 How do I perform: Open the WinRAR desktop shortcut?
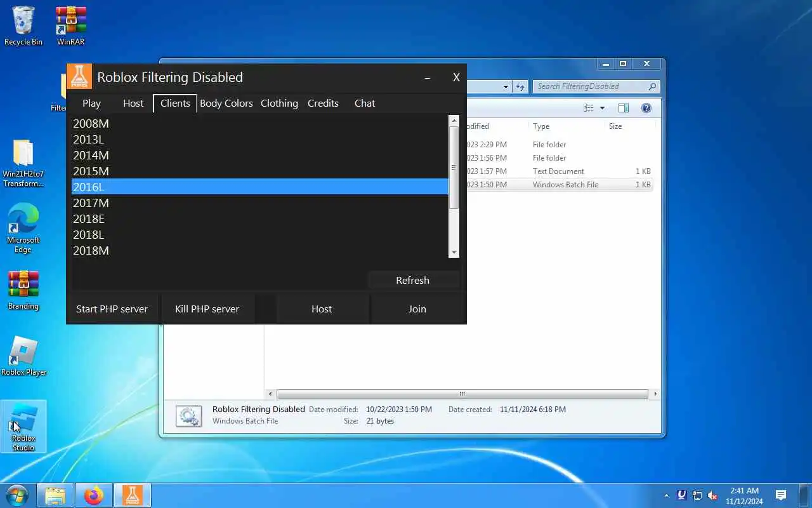pos(70,25)
